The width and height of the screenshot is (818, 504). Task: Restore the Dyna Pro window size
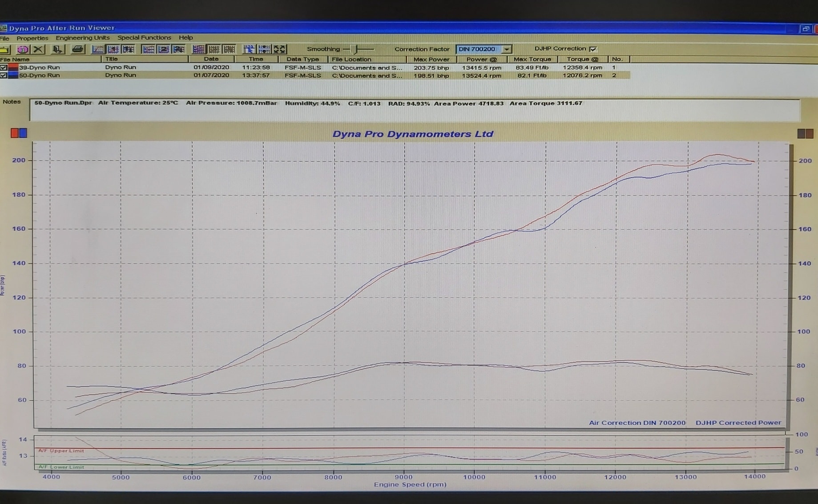click(806, 29)
